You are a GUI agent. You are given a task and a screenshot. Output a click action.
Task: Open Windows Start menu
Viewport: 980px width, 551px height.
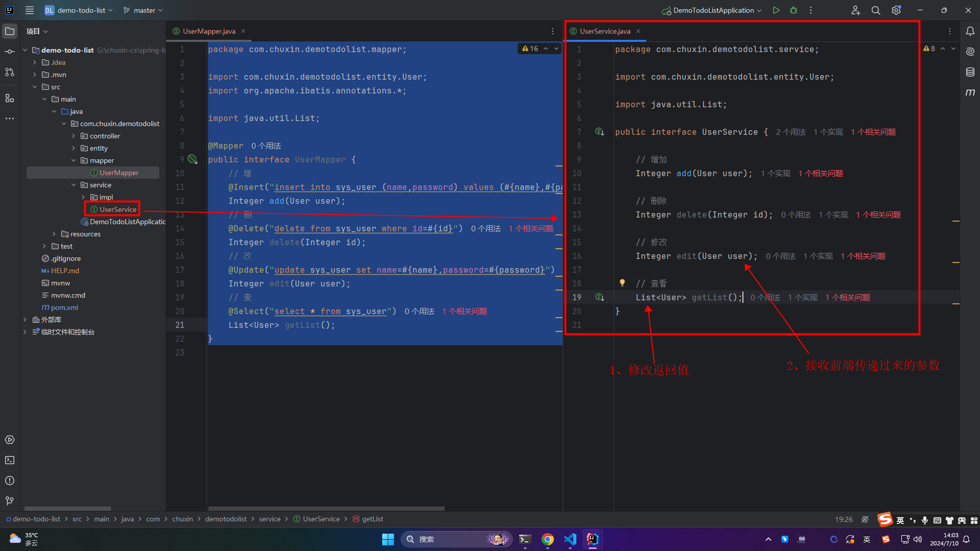point(388,539)
